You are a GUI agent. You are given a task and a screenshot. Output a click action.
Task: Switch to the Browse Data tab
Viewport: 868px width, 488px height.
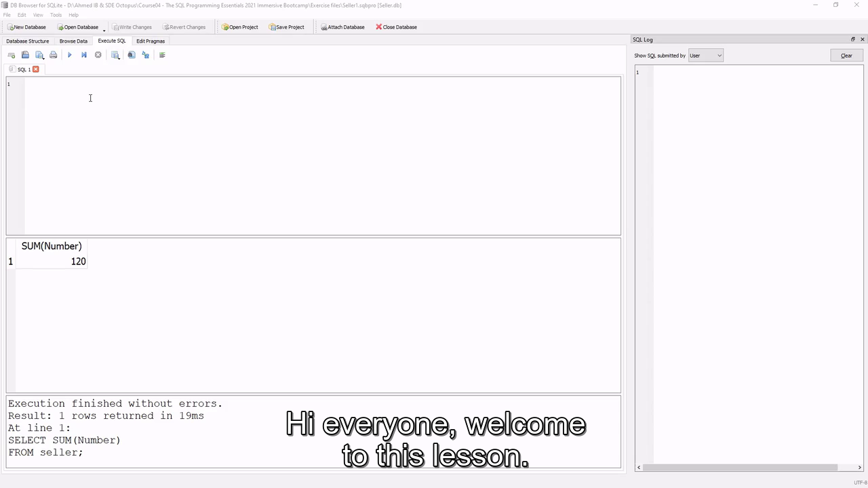click(x=73, y=41)
